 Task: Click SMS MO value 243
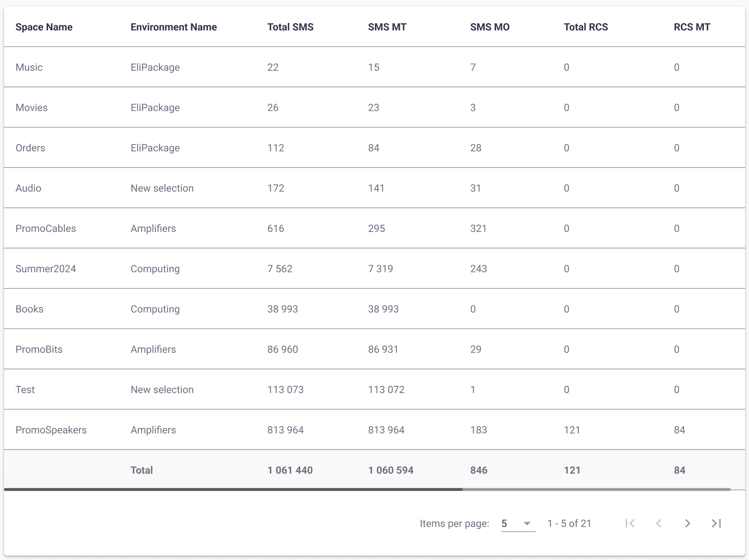point(479,269)
